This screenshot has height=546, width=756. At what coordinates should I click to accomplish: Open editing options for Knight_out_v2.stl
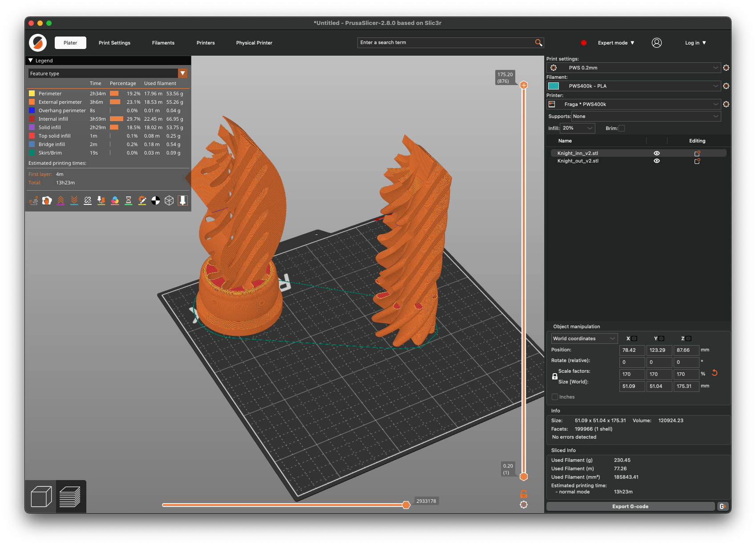tap(697, 161)
